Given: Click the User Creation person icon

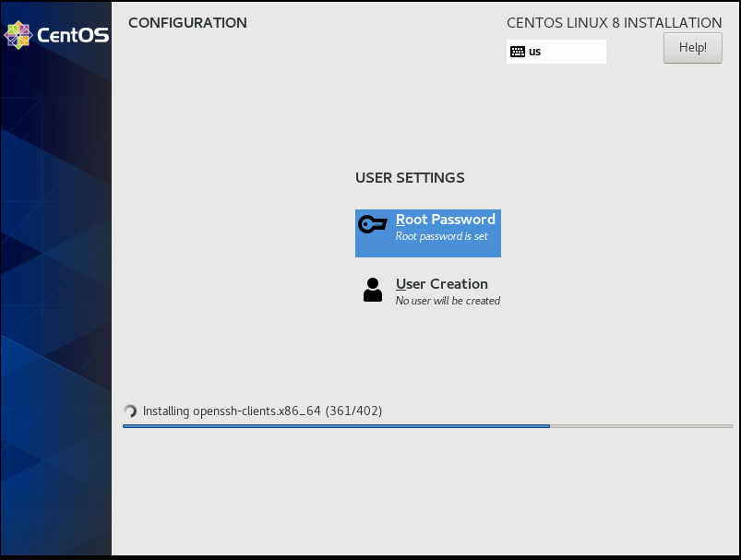Looking at the screenshot, I should pos(373,290).
